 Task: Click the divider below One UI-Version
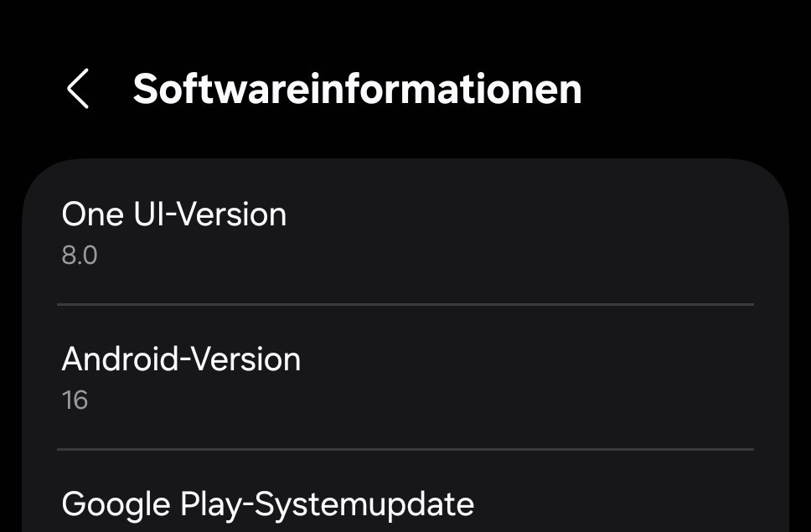(x=405, y=304)
